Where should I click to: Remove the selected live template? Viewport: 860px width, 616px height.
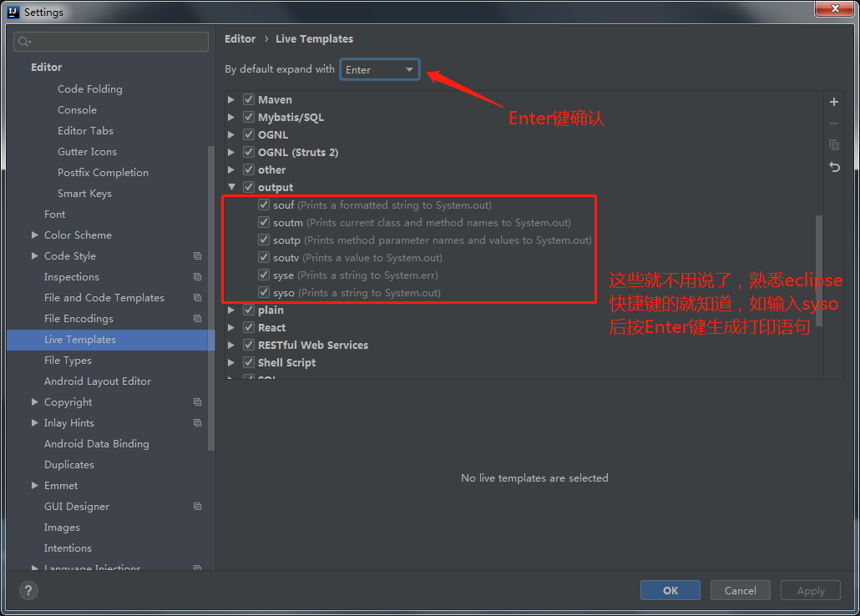click(x=833, y=123)
